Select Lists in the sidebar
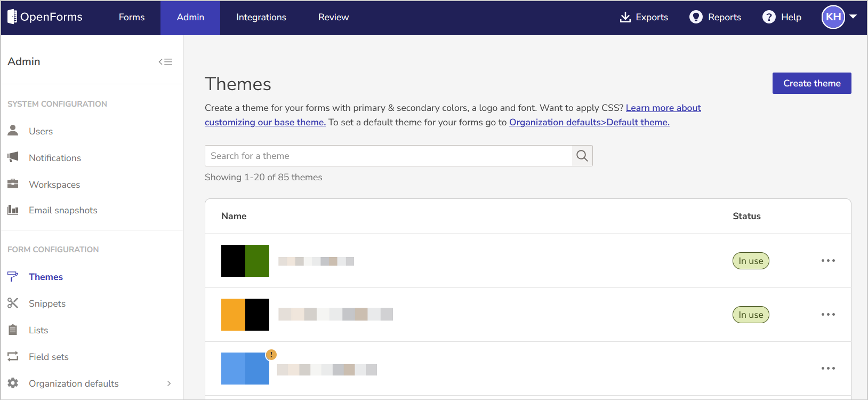 pyautogui.click(x=38, y=330)
